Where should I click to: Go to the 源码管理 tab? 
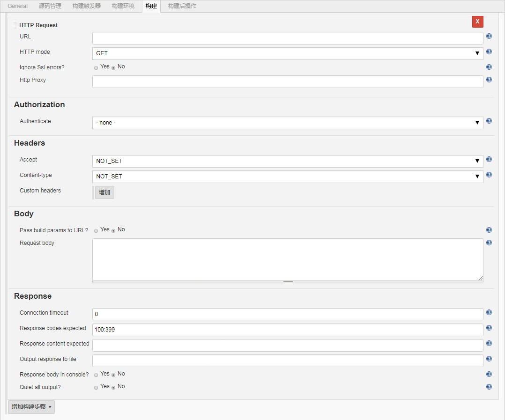pos(50,6)
